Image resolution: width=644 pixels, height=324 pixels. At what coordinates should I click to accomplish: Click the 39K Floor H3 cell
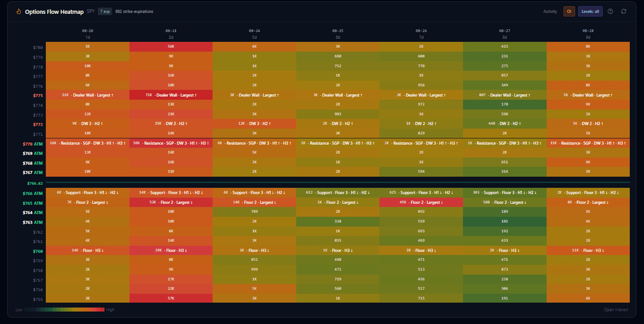click(x=171, y=251)
